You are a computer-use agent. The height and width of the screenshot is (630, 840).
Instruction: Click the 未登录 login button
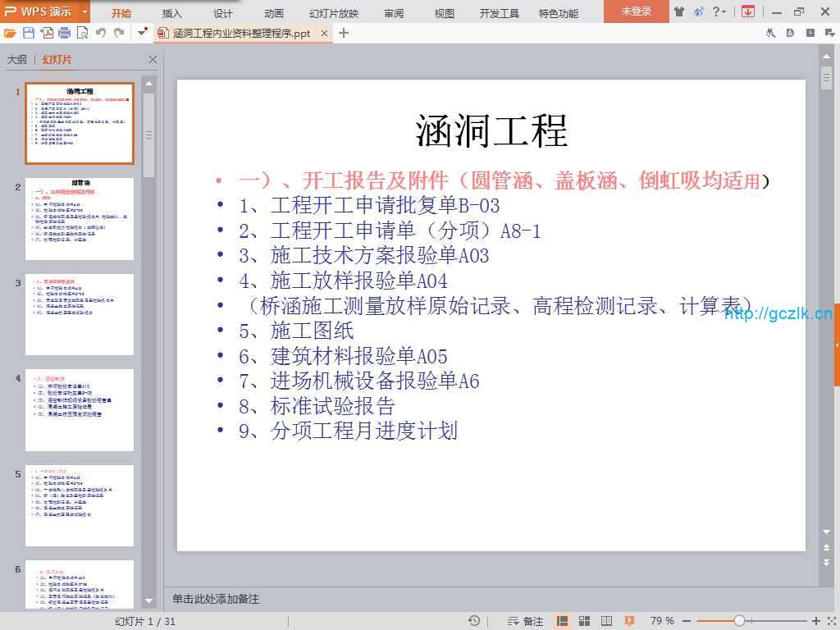click(x=636, y=11)
